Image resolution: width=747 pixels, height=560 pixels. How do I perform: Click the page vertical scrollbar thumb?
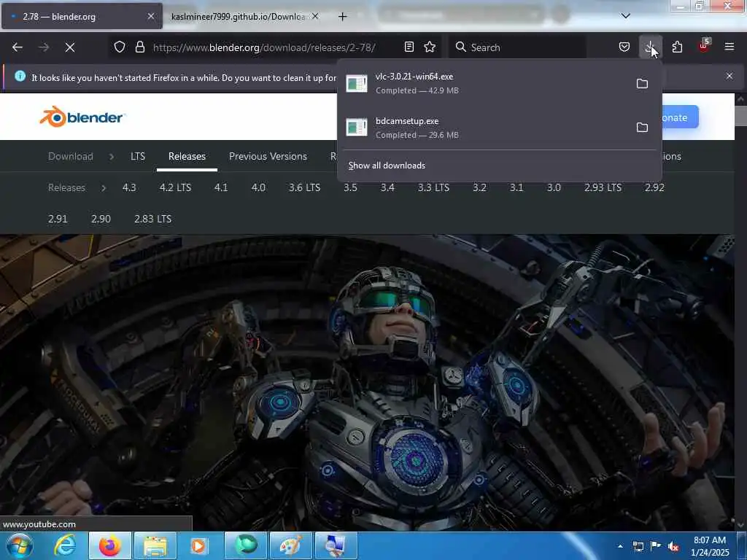point(740,116)
